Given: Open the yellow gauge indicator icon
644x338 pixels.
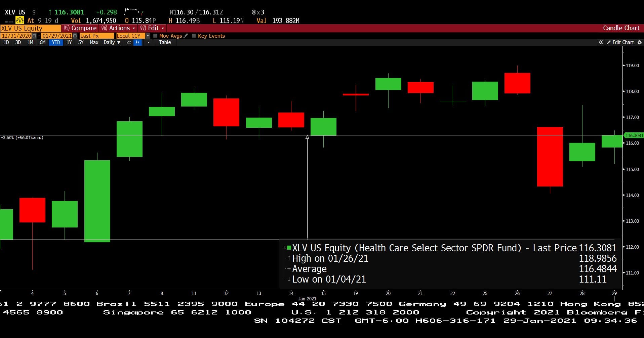Looking at the screenshot, I should coord(20,20).
